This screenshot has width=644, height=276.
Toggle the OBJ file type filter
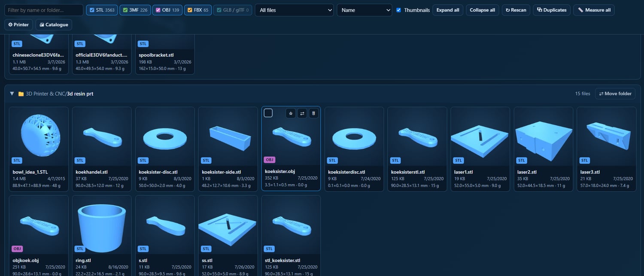pyautogui.click(x=167, y=10)
